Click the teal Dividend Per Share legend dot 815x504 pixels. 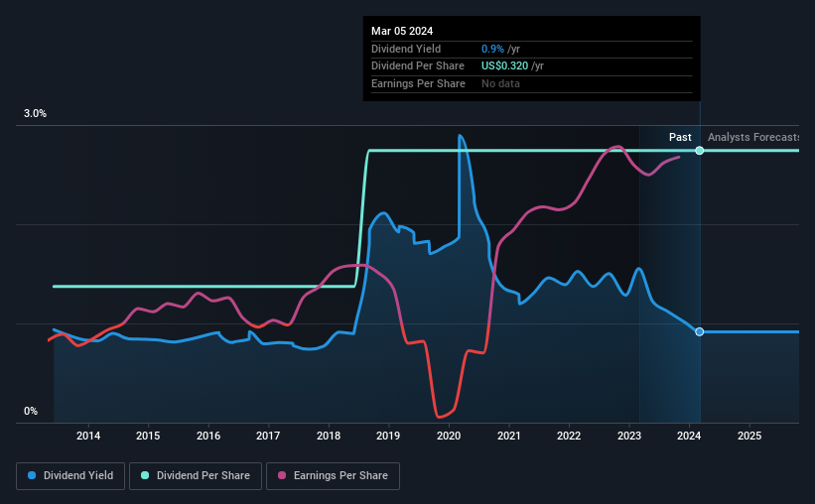pyautogui.click(x=145, y=475)
